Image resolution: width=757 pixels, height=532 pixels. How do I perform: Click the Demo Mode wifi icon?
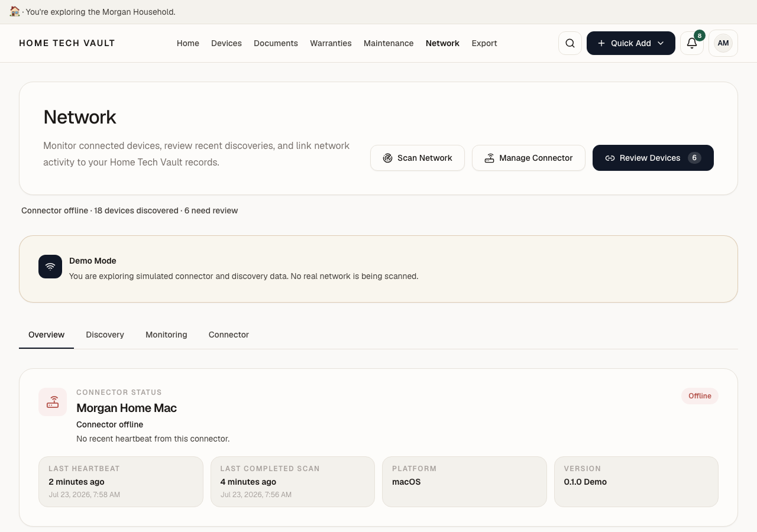click(50, 267)
